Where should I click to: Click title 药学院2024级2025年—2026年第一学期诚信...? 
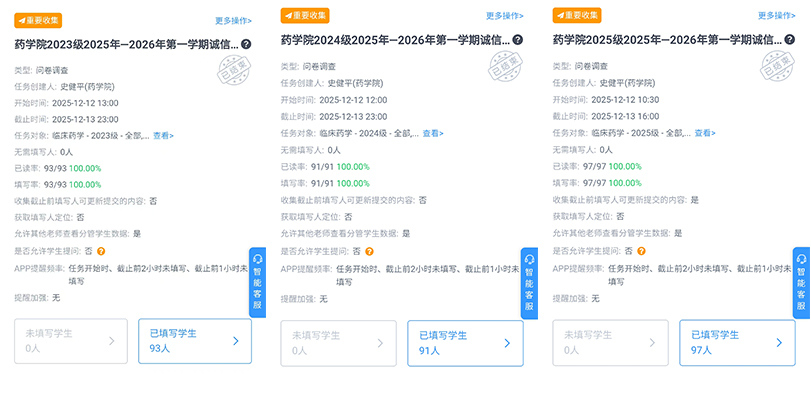[395, 40]
